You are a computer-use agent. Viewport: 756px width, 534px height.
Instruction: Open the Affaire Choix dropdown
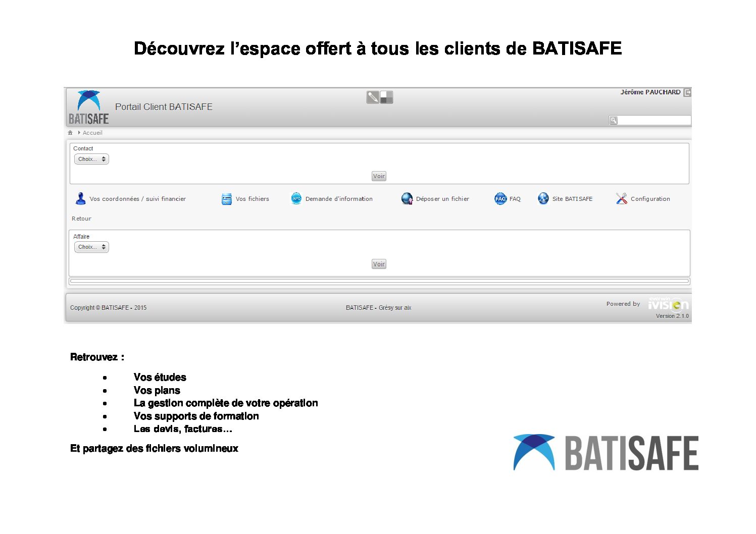91,247
